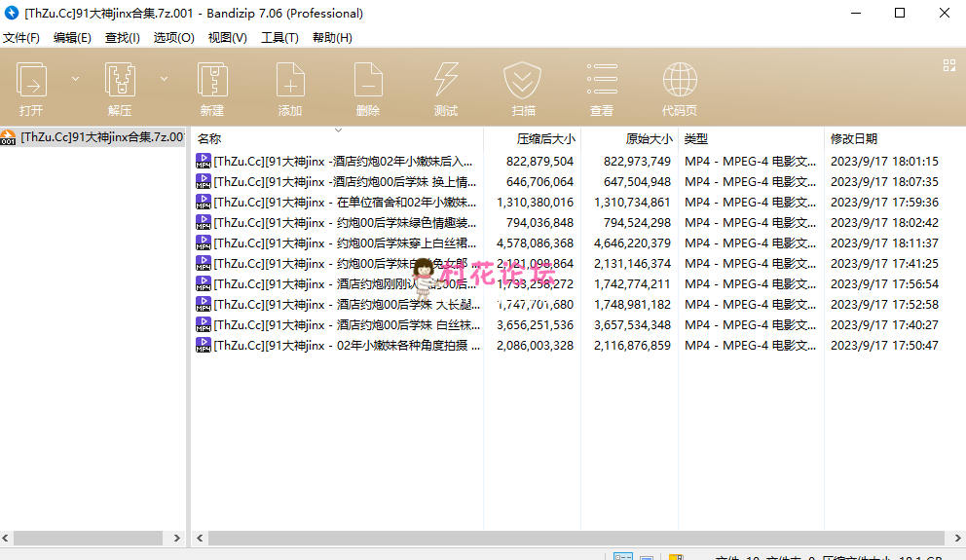The height and width of the screenshot is (560, 966).
Task: Click the 代码页 (Code page) globe icon
Action: coord(680,80)
